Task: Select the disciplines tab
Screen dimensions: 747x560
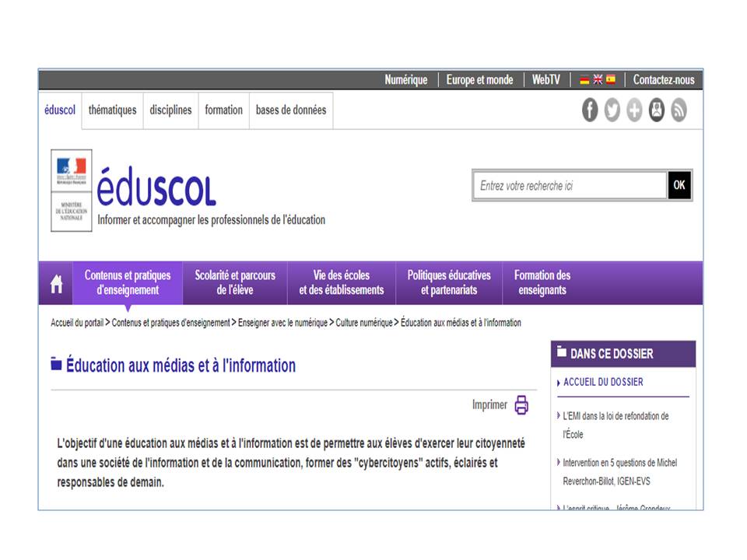Action: (x=170, y=110)
